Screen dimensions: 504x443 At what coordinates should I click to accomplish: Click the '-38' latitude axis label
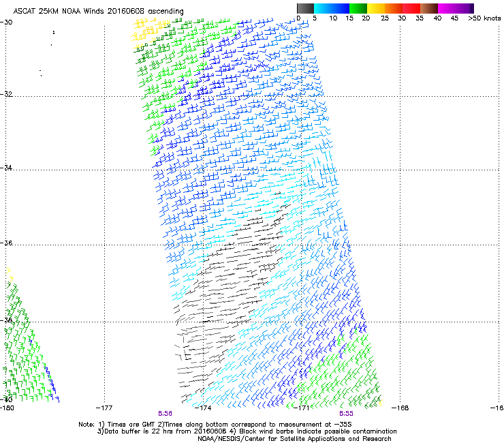pos(6,320)
